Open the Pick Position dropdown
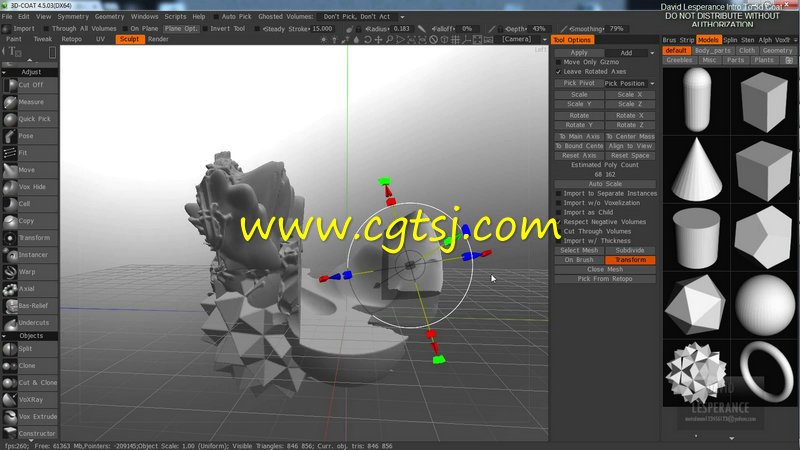800x450 pixels. click(630, 84)
